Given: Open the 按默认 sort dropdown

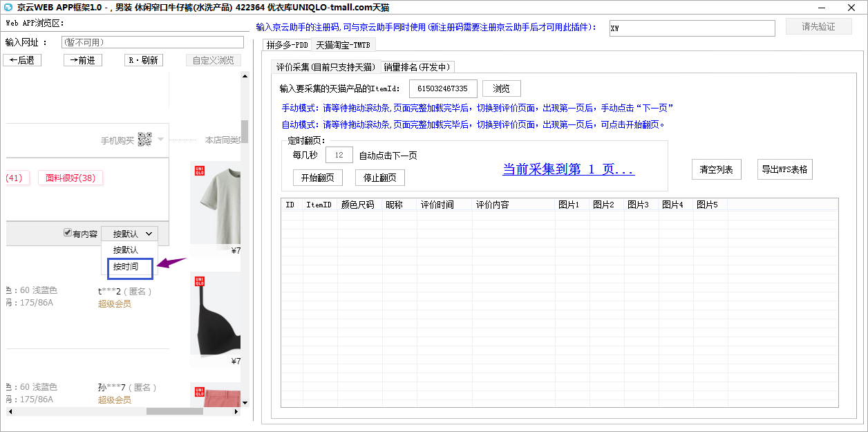Looking at the screenshot, I should coord(131,234).
